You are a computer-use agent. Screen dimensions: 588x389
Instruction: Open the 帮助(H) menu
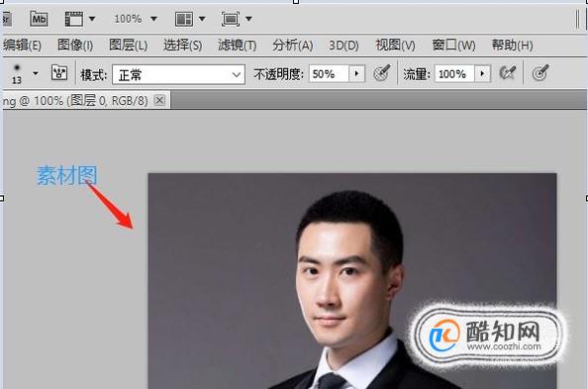click(512, 46)
